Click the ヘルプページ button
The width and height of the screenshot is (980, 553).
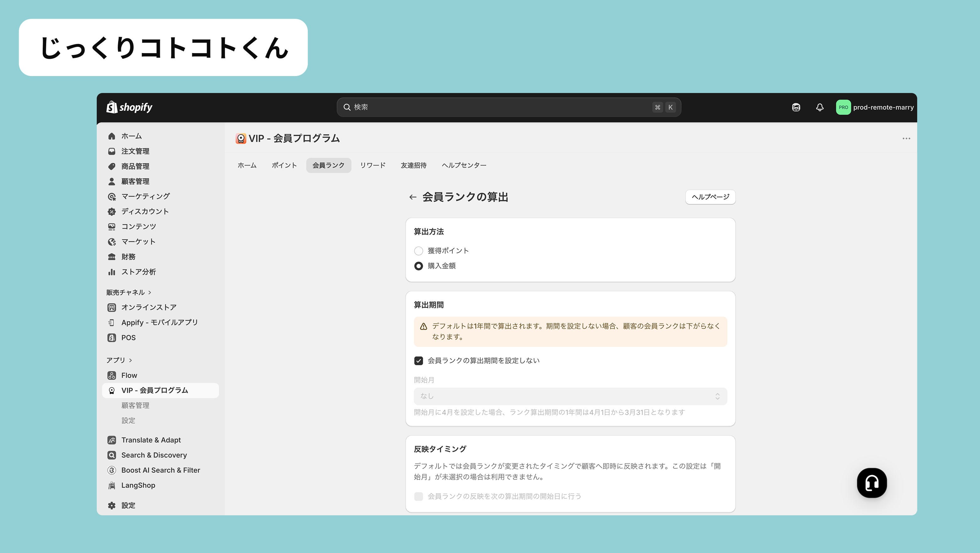click(x=710, y=197)
